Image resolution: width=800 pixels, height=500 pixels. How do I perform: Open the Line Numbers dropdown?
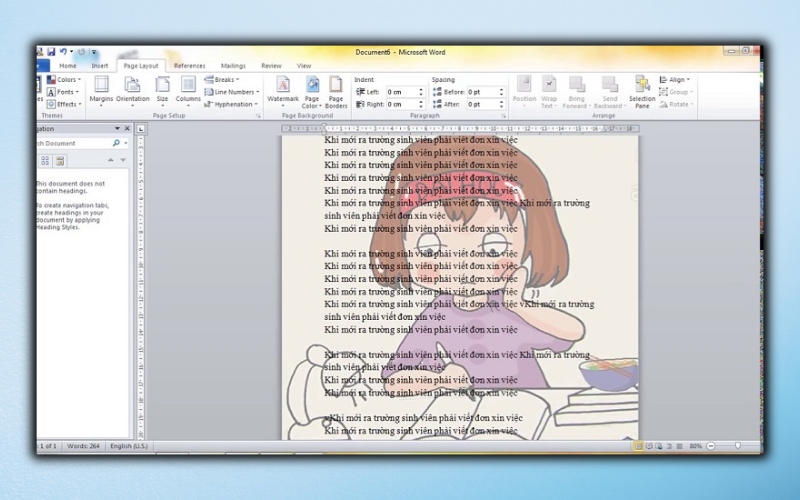click(232, 92)
